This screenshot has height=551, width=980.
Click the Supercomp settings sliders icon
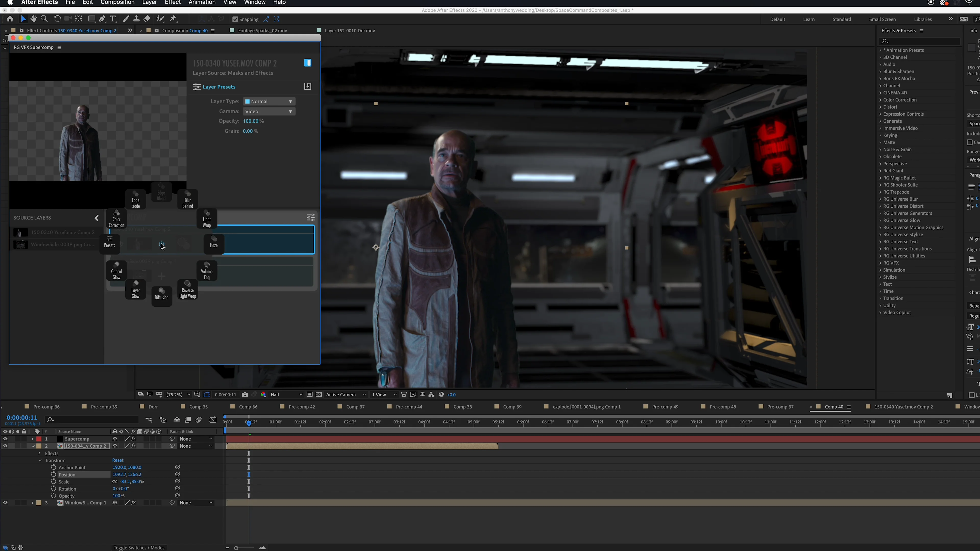click(x=311, y=218)
